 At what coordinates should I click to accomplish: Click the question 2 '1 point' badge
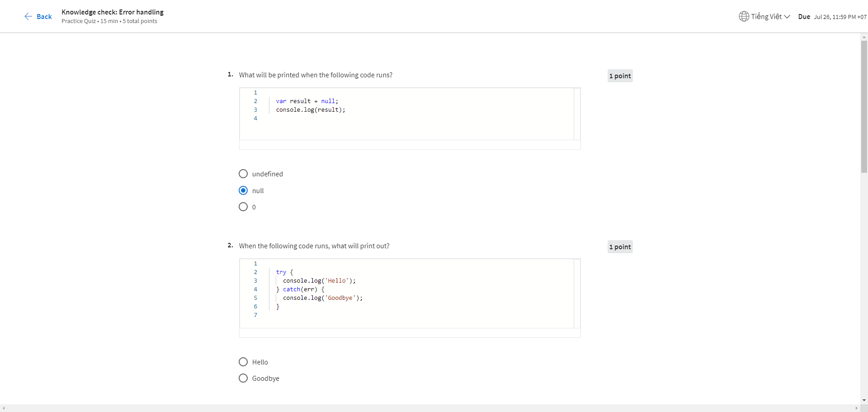pyautogui.click(x=620, y=247)
